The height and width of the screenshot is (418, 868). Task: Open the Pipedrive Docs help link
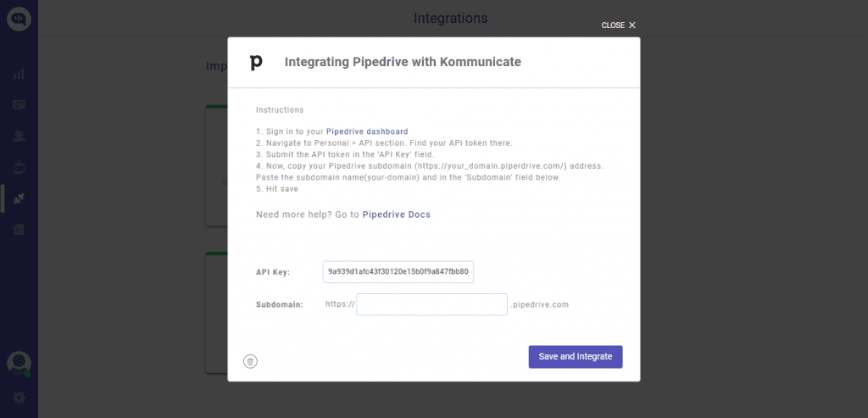tap(397, 215)
